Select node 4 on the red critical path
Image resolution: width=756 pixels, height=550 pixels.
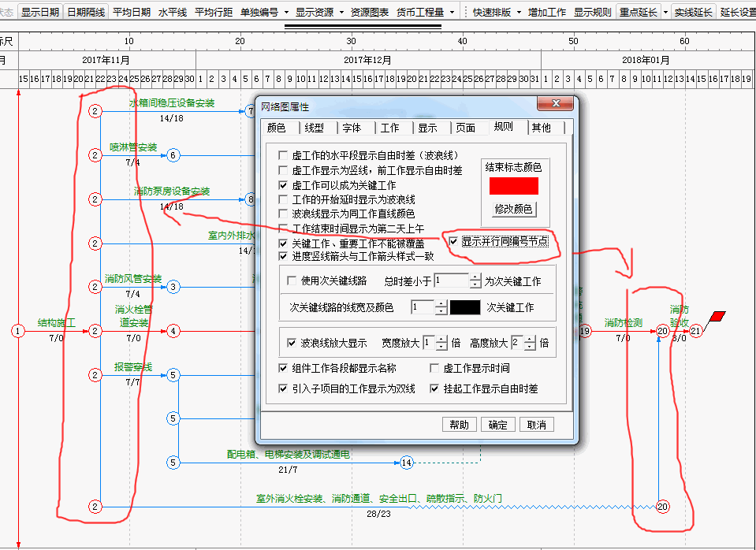coord(173,331)
